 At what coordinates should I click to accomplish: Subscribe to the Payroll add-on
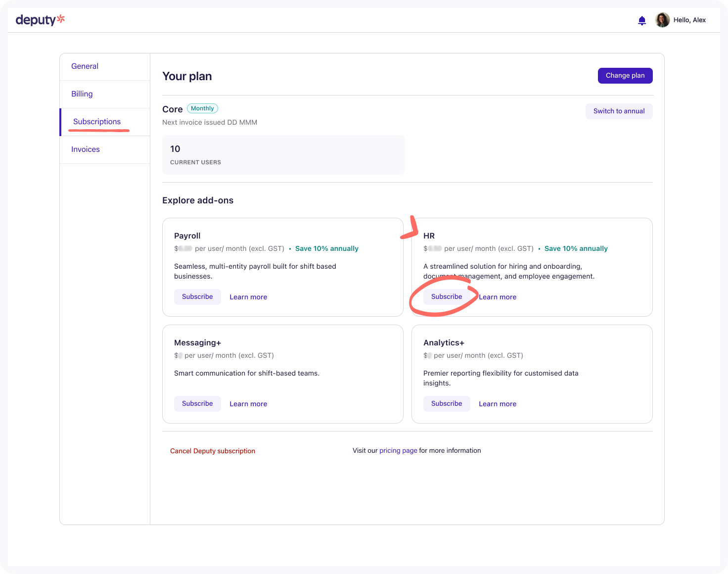[x=197, y=297]
